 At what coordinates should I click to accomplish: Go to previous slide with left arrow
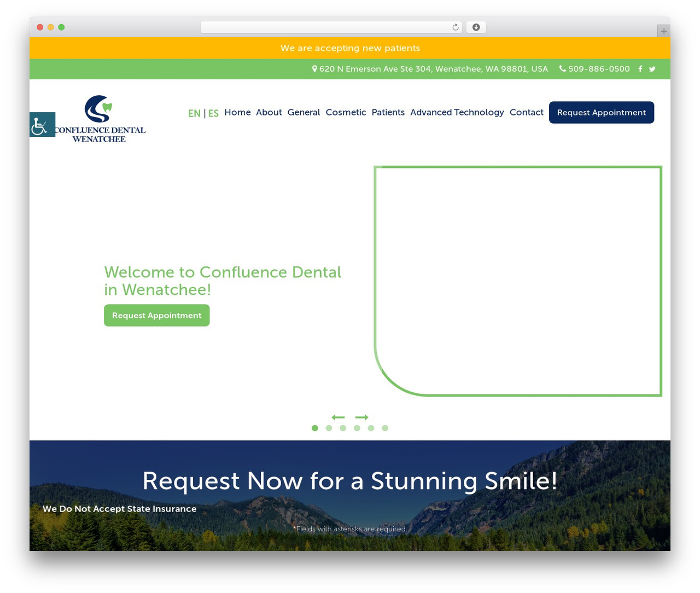pos(338,417)
